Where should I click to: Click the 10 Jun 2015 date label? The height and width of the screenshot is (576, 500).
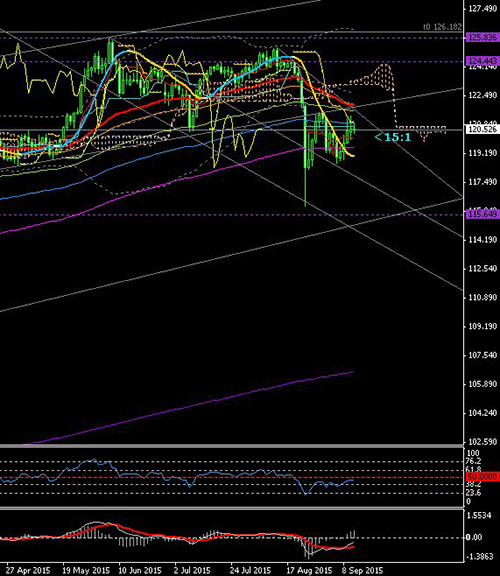140,570
